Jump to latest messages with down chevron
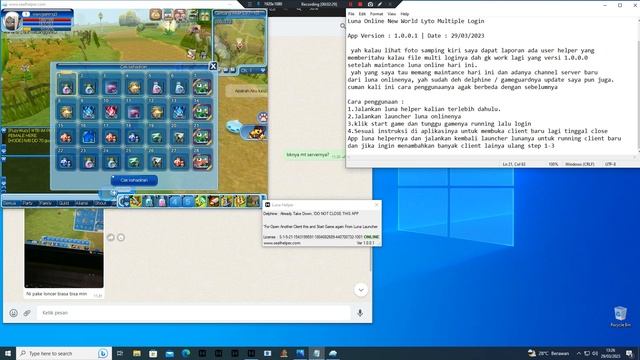Viewport: 640px width, 360px height. tap(361, 290)
